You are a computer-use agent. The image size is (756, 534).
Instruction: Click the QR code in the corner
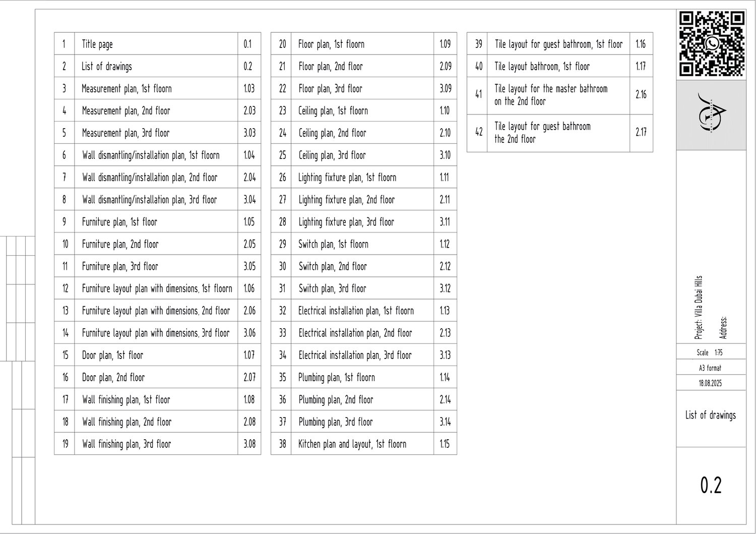(x=711, y=43)
